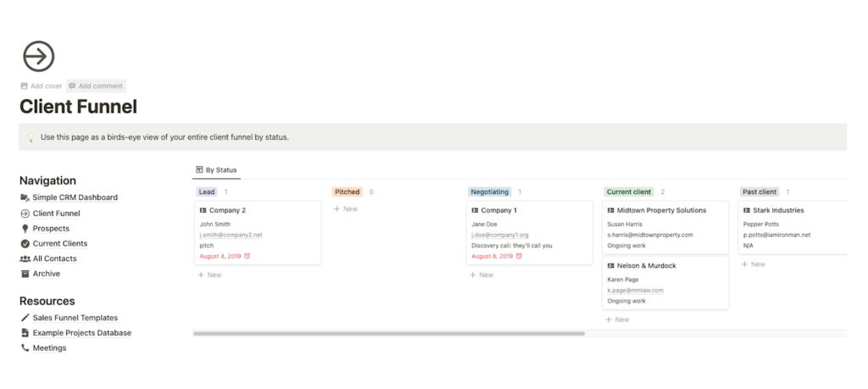Click email s.harris@midtownproperty.com
The height and width of the screenshot is (389, 868).
click(x=650, y=235)
